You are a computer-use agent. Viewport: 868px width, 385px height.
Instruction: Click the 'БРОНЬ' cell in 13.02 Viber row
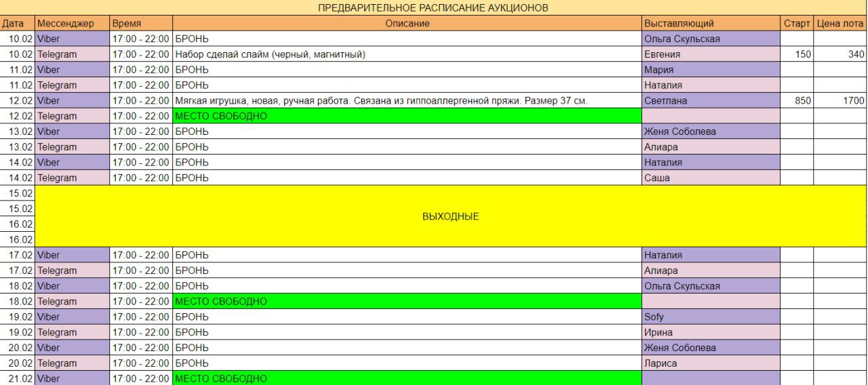pos(408,131)
